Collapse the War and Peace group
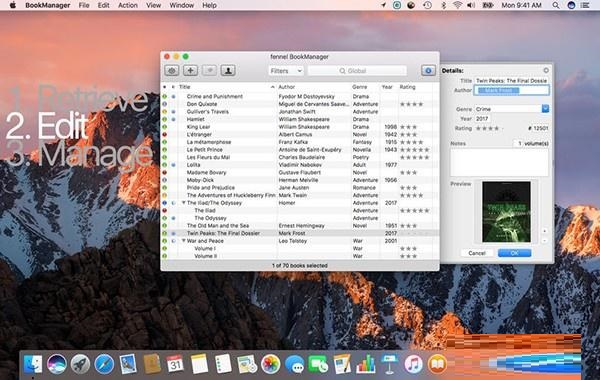 coord(184,241)
